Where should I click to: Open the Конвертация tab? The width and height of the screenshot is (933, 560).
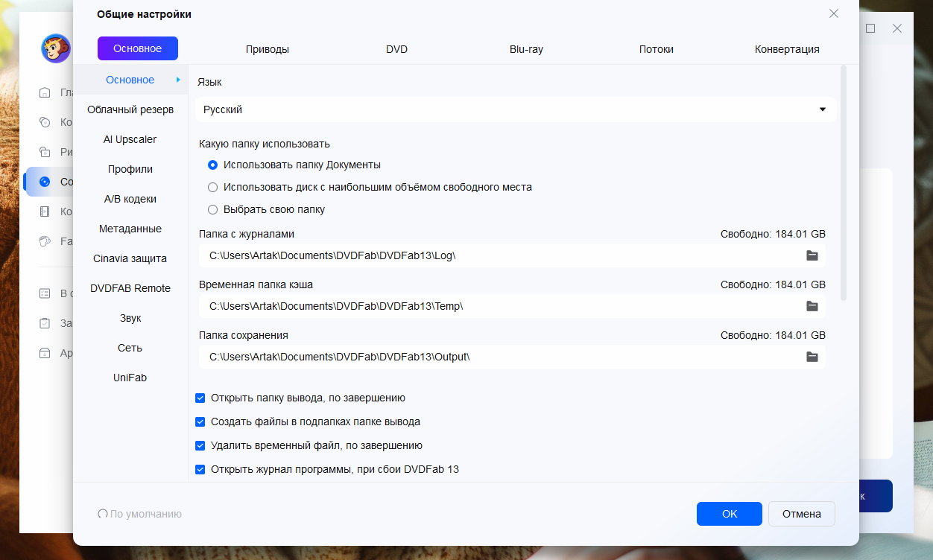tap(787, 49)
